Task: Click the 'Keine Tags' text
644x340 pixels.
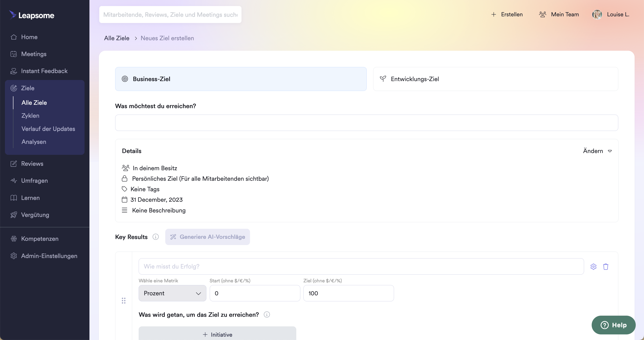Action: pyautogui.click(x=145, y=189)
